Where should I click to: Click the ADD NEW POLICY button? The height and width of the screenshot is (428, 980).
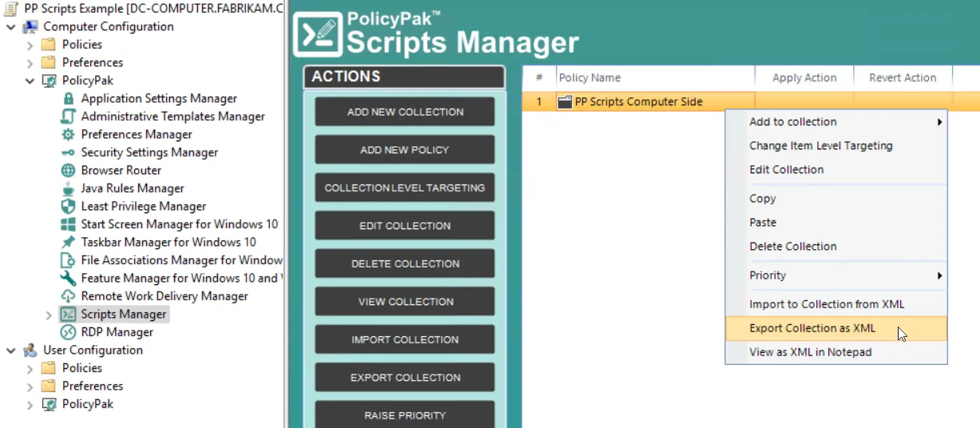pos(405,150)
